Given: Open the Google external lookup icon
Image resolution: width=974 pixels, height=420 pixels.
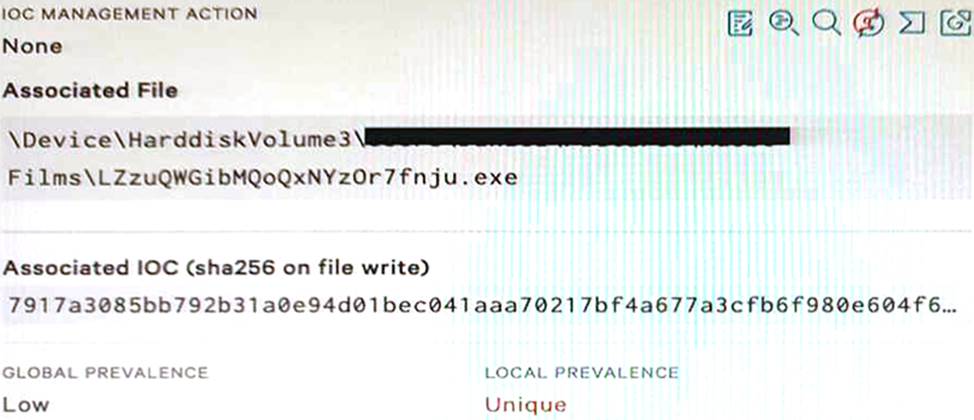Looking at the screenshot, I should [x=955, y=24].
